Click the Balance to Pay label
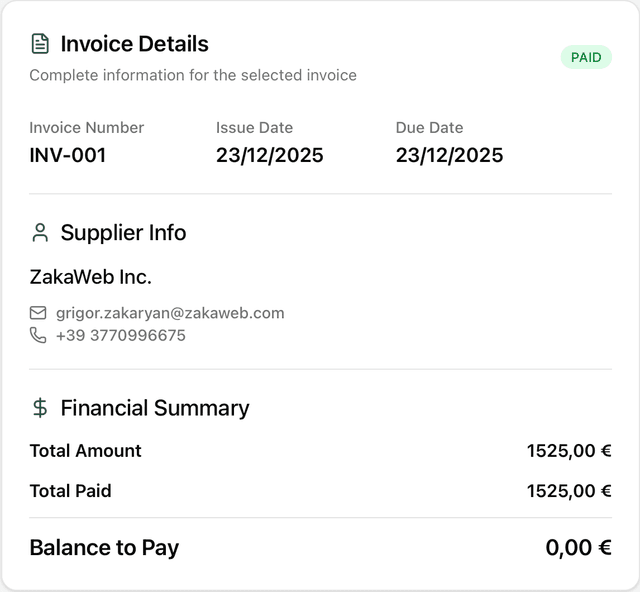The width and height of the screenshot is (640, 592). tap(104, 548)
